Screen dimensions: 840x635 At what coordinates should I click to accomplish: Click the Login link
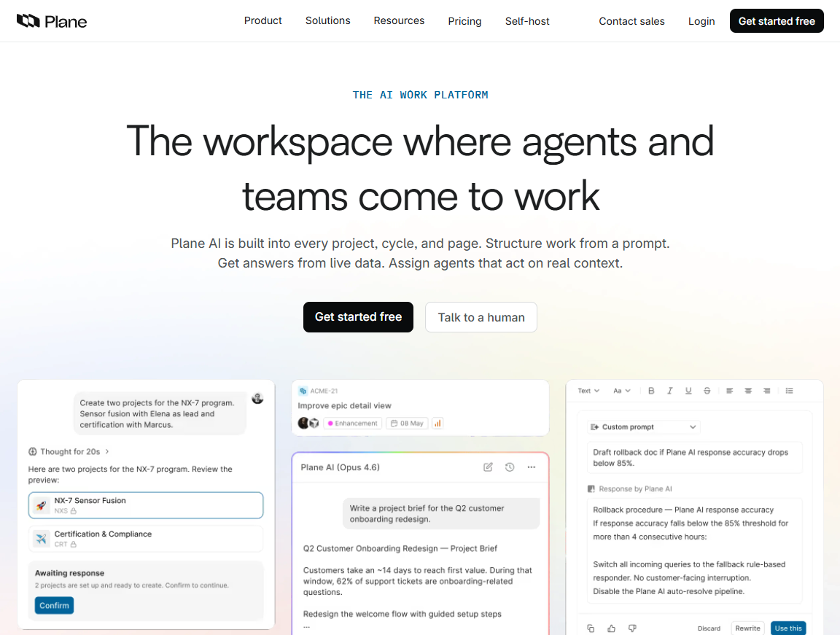[701, 21]
